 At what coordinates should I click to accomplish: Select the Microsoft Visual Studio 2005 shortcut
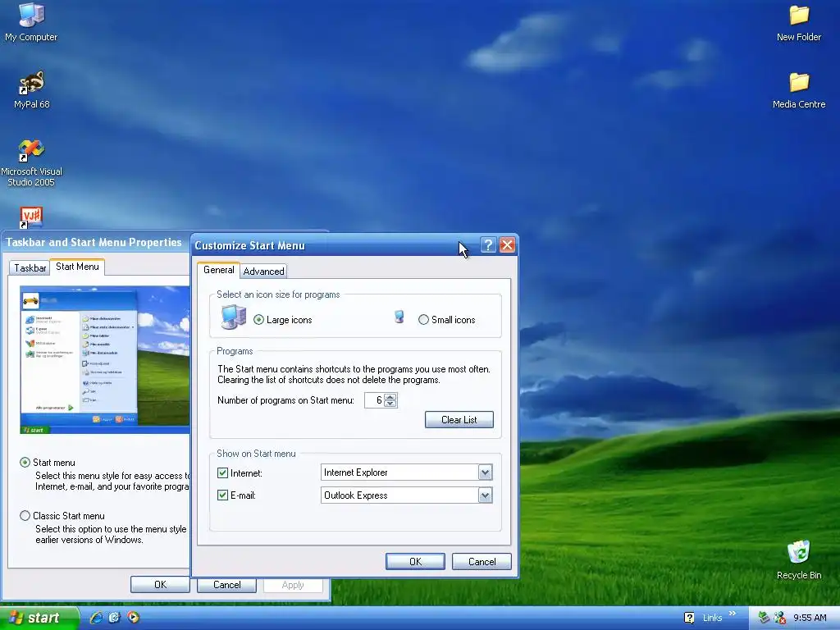coord(31,162)
